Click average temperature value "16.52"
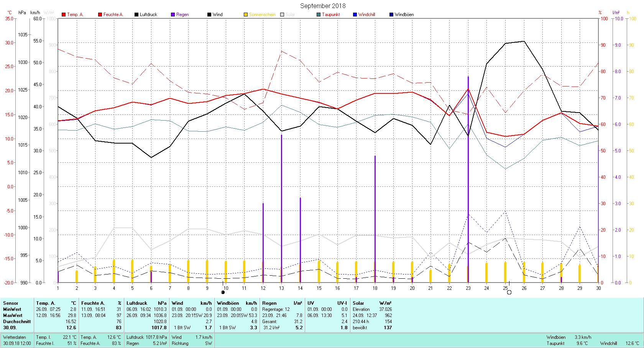644x348 pixels. (71, 322)
